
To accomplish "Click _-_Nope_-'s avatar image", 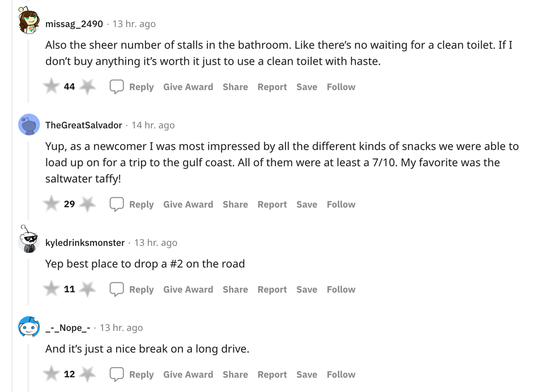I will coord(29,327).
